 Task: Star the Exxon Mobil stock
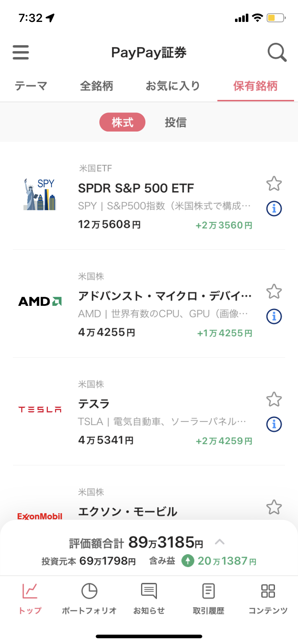(x=274, y=507)
